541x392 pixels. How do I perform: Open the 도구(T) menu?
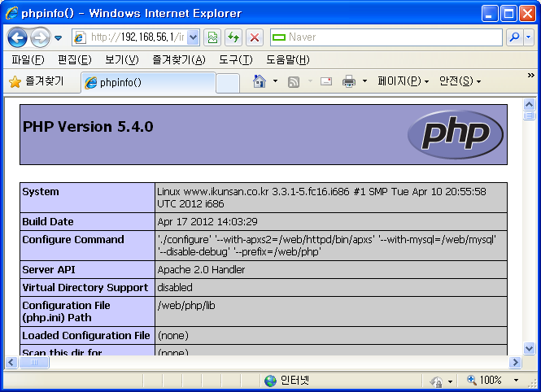[x=235, y=60]
